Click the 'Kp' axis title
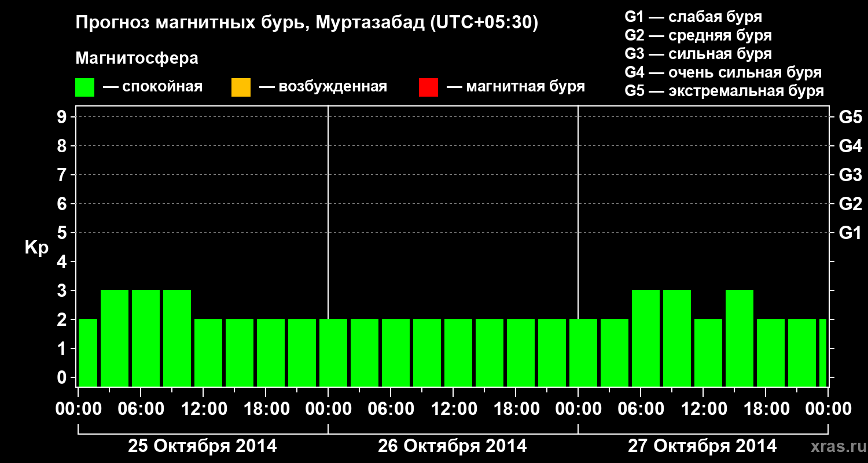The image size is (868, 463). pyautogui.click(x=36, y=248)
